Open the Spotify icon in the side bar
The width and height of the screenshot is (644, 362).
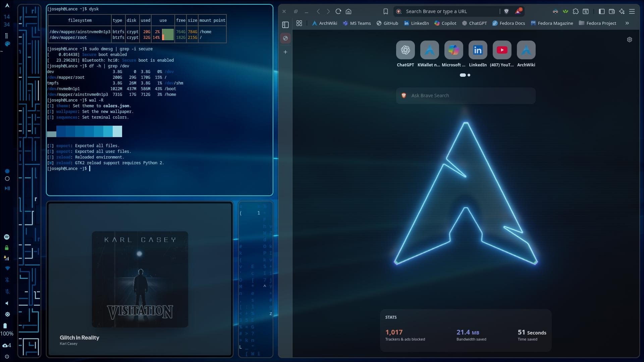pyautogui.click(x=7, y=237)
